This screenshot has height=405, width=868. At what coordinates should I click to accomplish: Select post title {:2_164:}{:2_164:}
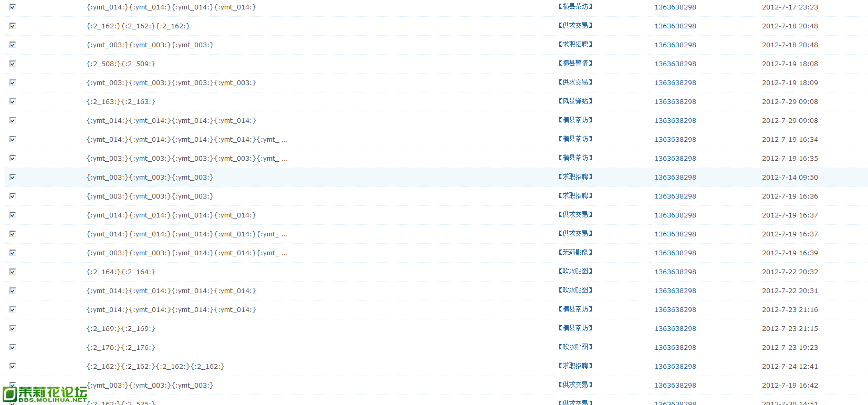point(121,272)
